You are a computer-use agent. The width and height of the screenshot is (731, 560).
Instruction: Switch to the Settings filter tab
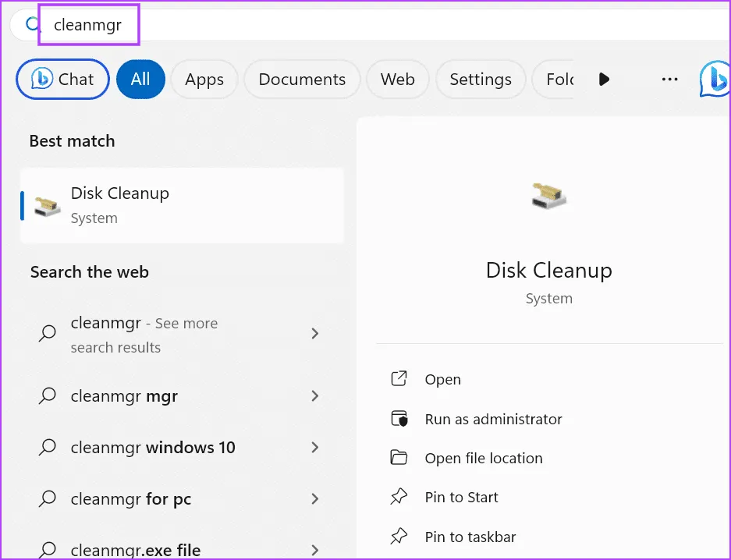[x=481, y=80]
